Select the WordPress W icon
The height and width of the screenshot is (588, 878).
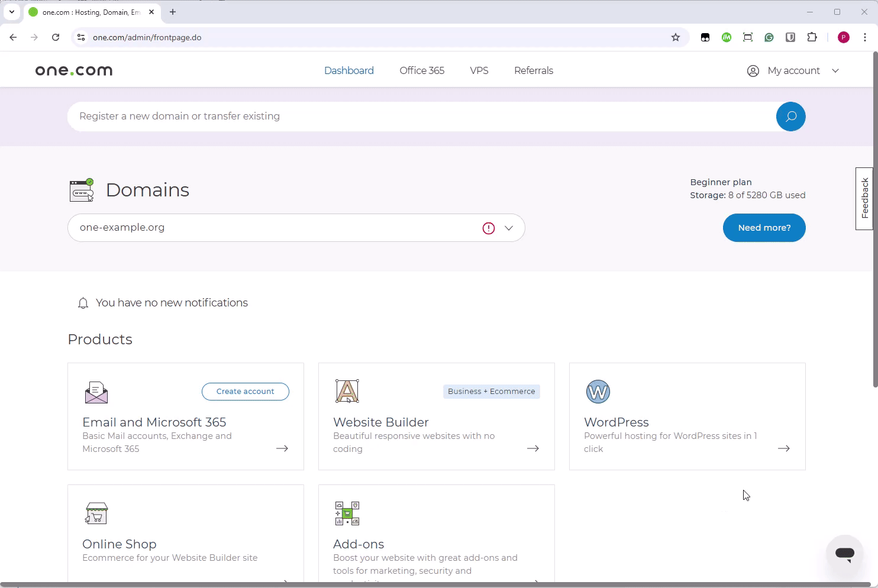click(598, 391)
